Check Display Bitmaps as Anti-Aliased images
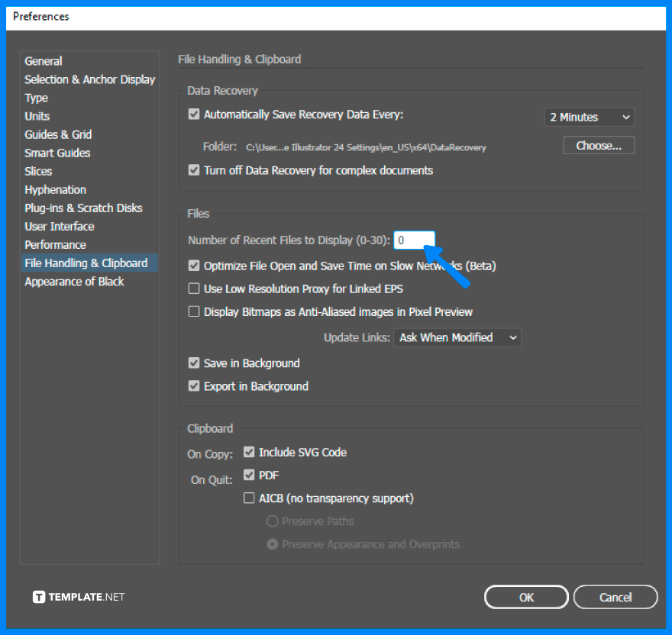The height and width of the screenshot is (635, 672). pyautogui.click(x=193, y=311)
